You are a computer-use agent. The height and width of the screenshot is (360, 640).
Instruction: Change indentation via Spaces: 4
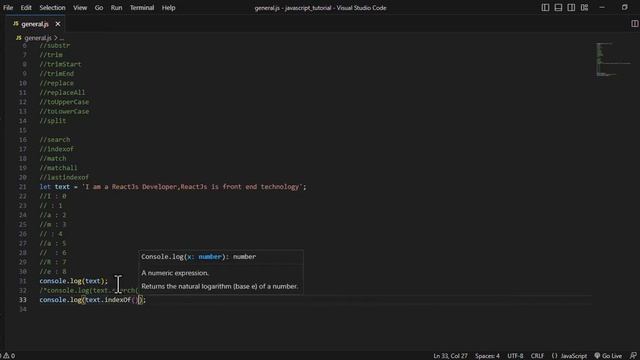tap(487, 356)
